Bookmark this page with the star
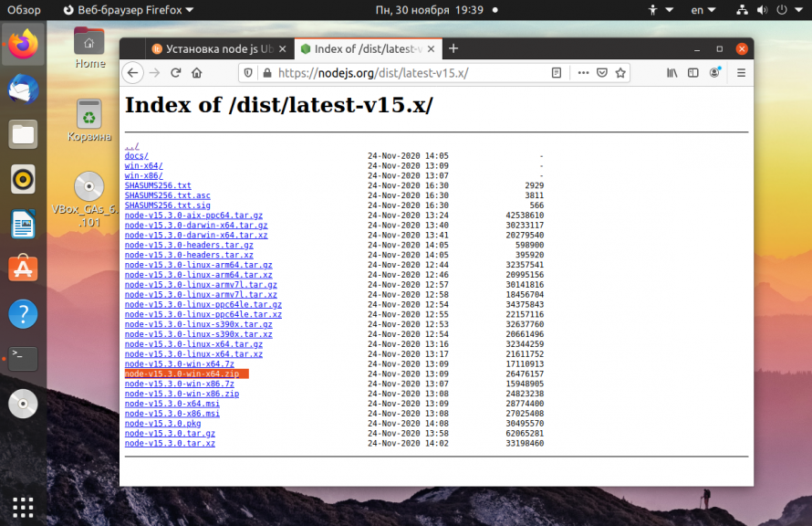 pos(620,73)
